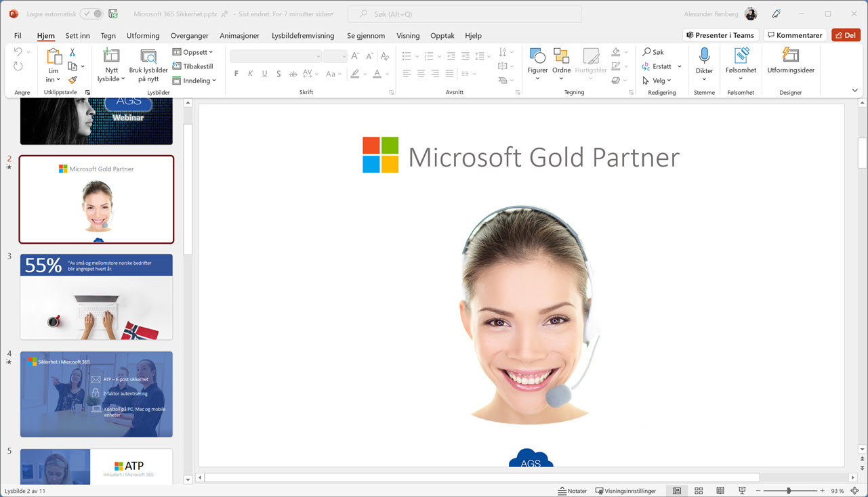Viewport: 868px width, 497px height.
Task: Click the Lim inn paste icon
Action: point(54,57)
